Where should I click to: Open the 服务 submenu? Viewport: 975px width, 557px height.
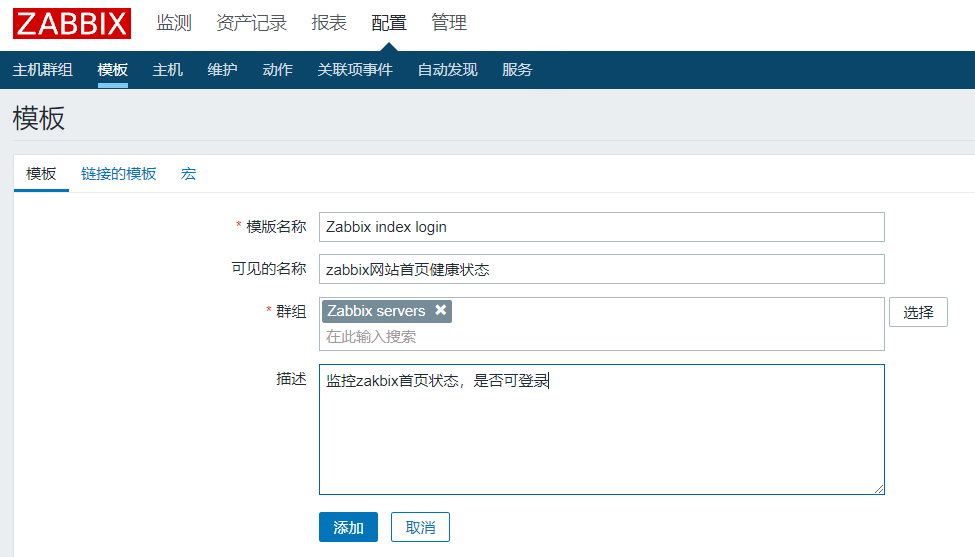(517, 70)
